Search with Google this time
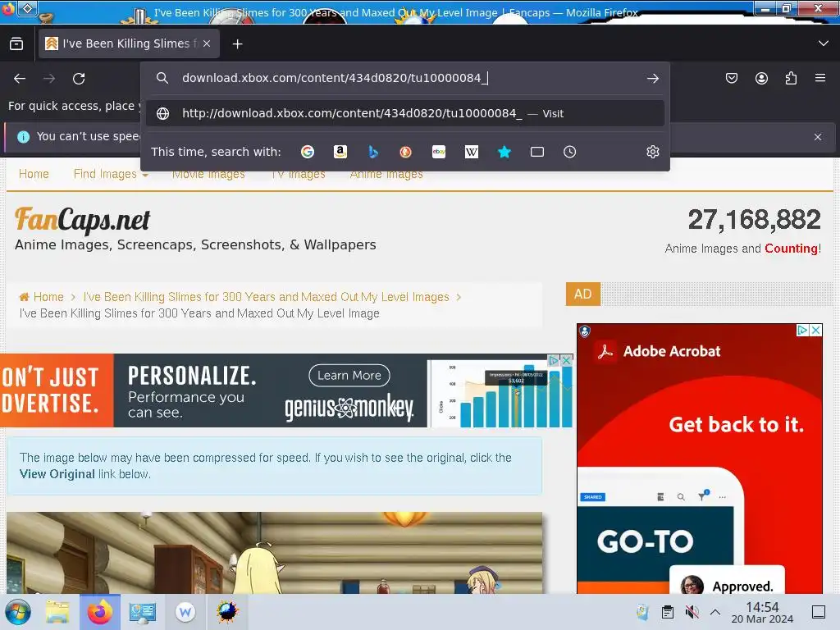This screenshot has height=630, width=840. click(x=308, y=152)
